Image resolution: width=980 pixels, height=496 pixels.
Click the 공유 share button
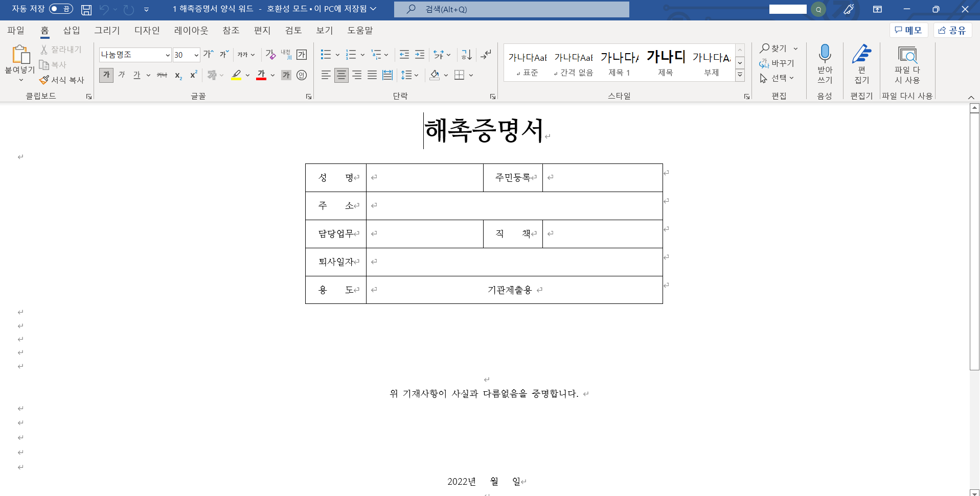click(x=952, y=30)
